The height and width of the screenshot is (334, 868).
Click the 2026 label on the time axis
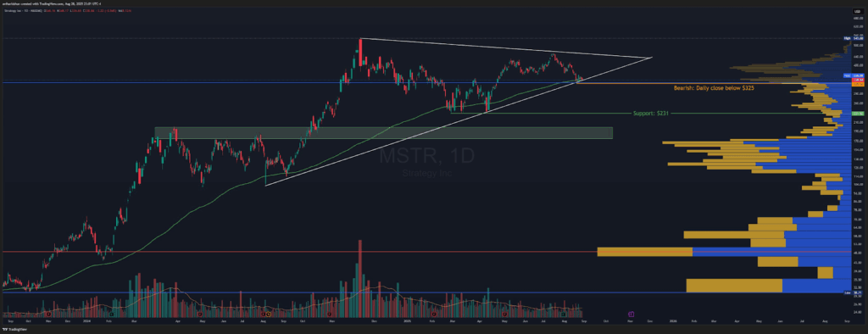(672, 321)
